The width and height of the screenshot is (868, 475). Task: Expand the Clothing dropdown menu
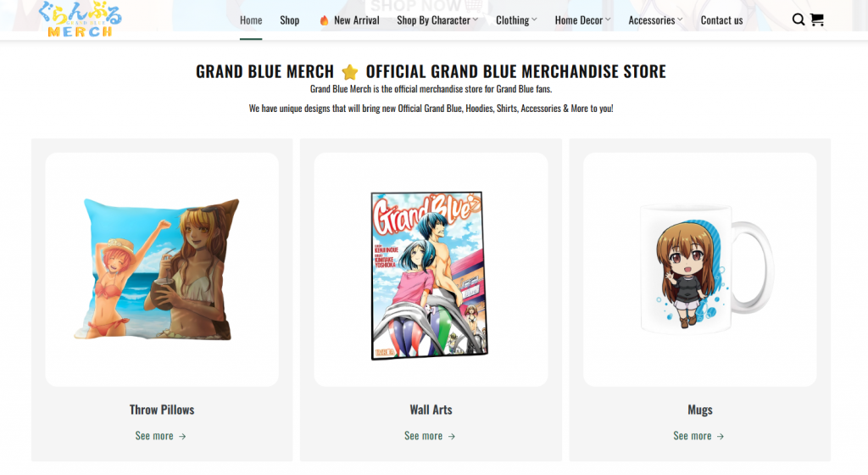coord(516,20)
